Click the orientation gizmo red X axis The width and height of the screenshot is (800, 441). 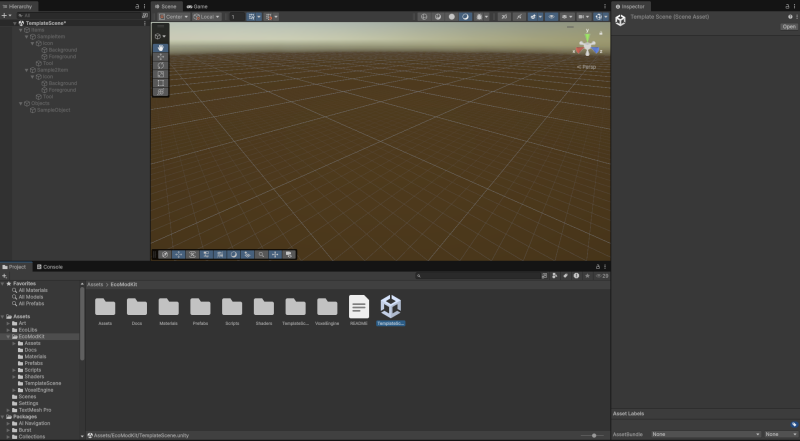[x=579, y=51]
